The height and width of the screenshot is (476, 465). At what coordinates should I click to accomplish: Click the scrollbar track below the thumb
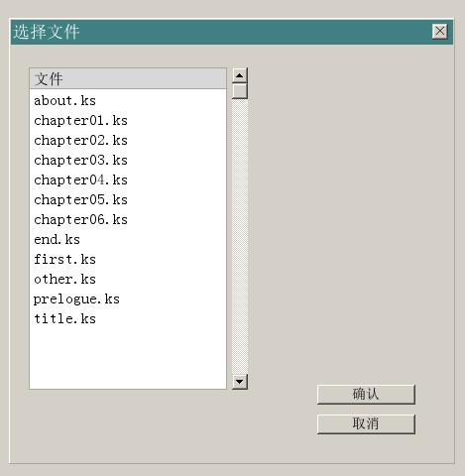240,236
